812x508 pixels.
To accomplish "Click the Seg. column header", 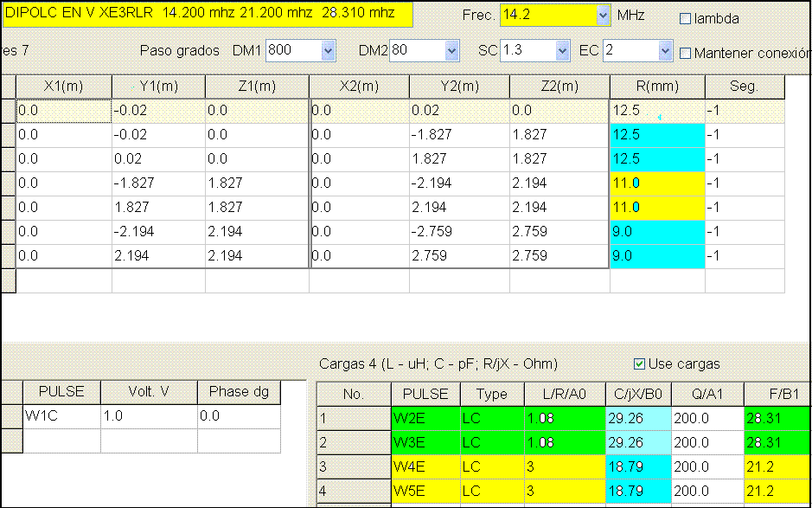I will coord(745,87).
